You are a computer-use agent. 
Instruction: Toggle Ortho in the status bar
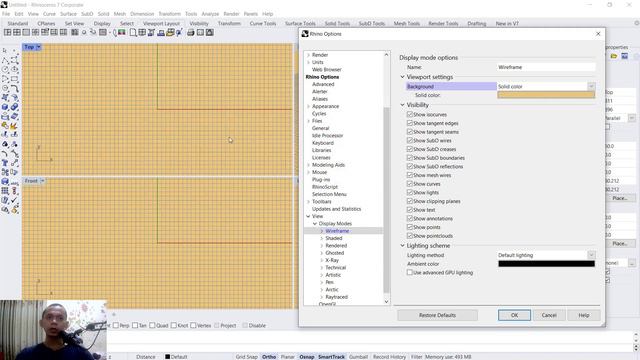(x=269, y=357)
